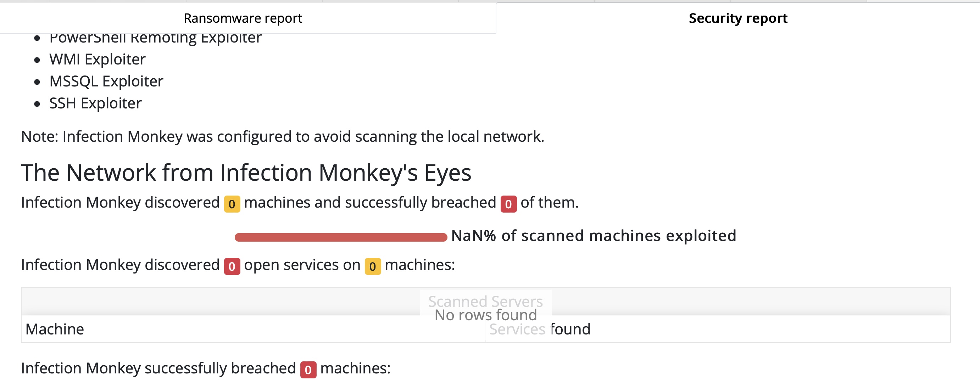
Task: Click the NaN% of scanned machines exploited label
Action: [594, 236]
